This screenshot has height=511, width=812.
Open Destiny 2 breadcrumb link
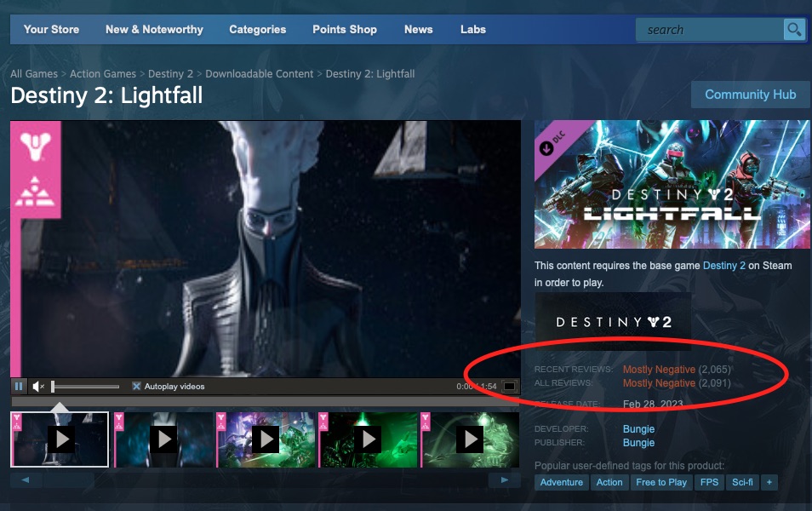pos(170,73)
